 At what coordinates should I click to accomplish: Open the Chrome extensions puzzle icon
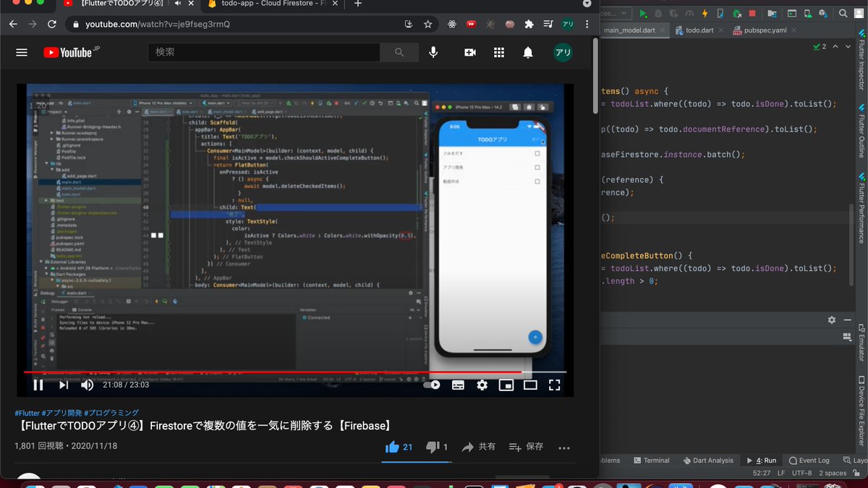click(529, 24)
